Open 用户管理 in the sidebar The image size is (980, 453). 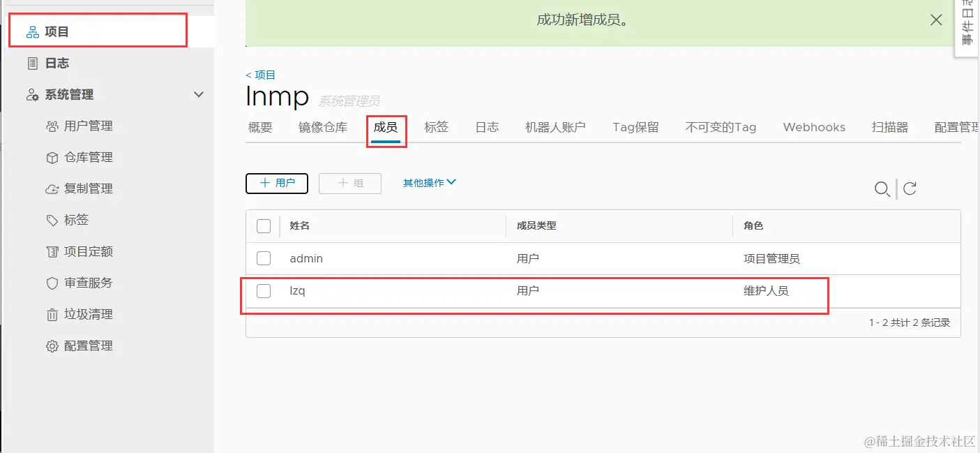(x=88, y=126)
